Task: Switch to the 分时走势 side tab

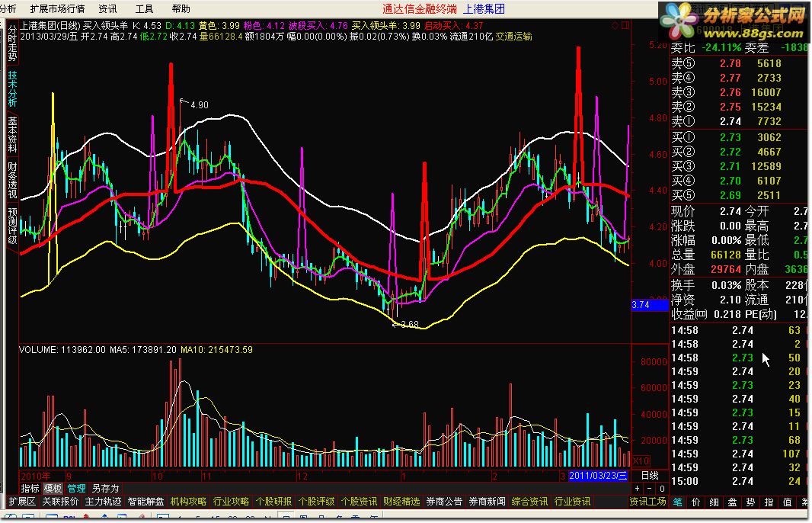Action: pyautogui.click(x=12, y=43)
